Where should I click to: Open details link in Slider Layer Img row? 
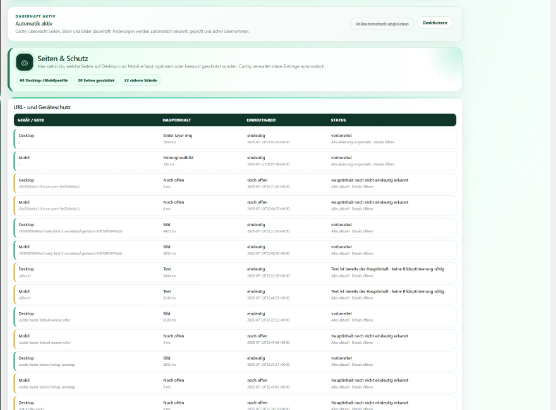pos(384,142)
